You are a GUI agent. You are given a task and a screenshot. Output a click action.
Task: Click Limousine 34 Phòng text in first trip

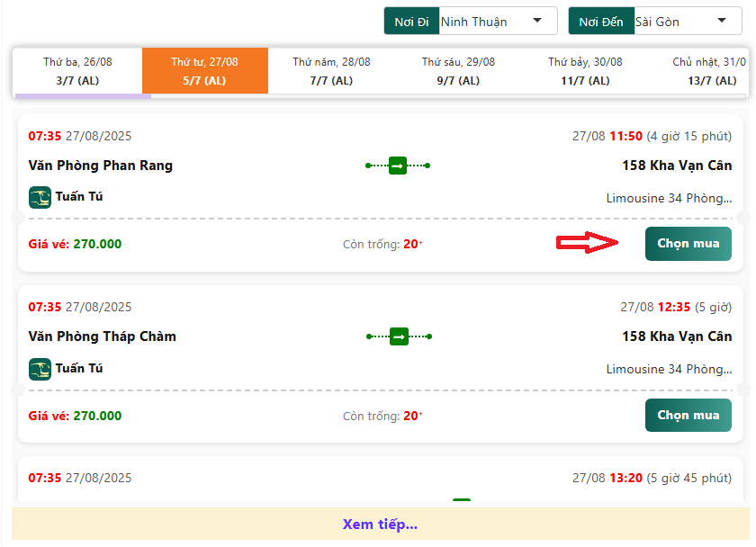pyautogui.click(x=669, y=198)
